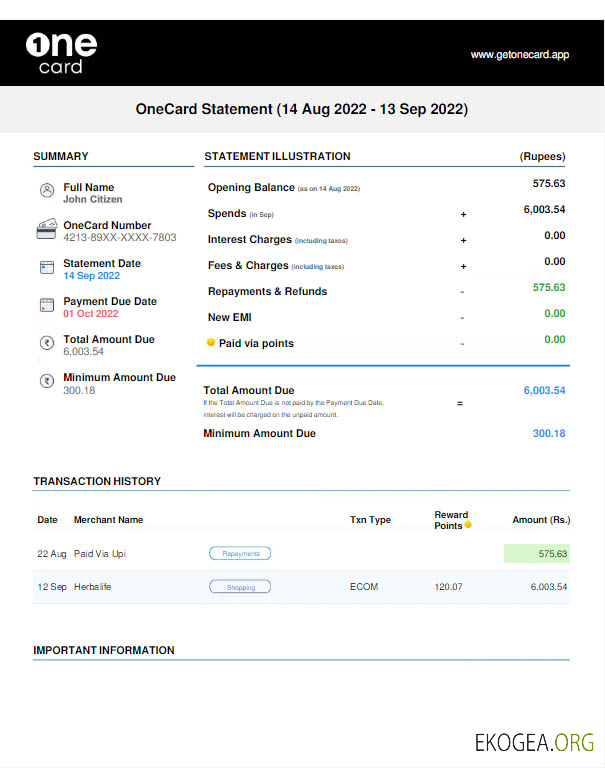Click the Statement Date calendar icon
Image resolution: width=605 pixels, height=768 pixels.
[x=46, y=267]
